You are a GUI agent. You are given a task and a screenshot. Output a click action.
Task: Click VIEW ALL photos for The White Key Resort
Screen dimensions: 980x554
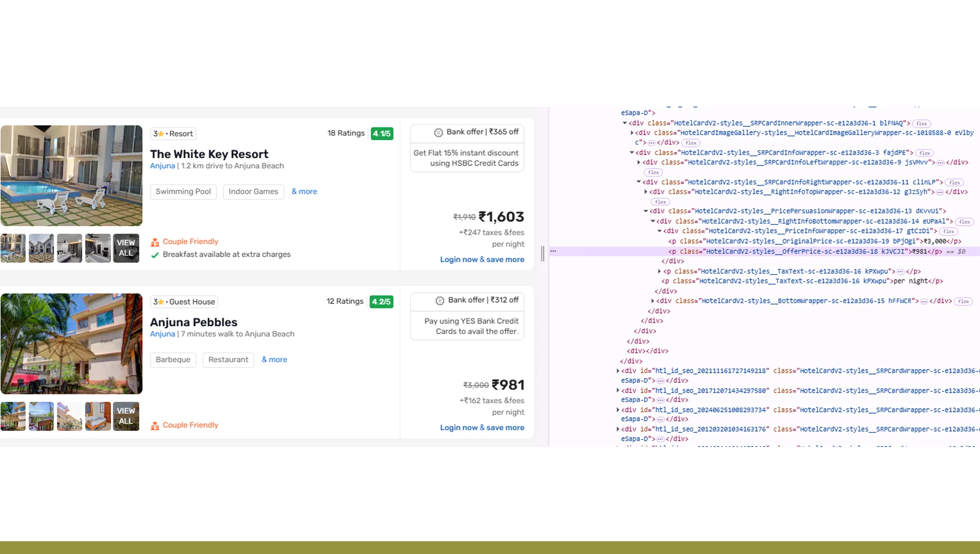(126, 248)
